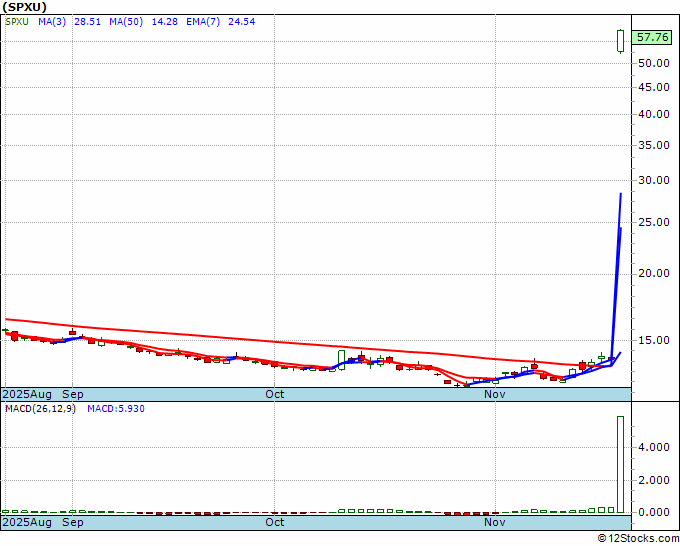Viewport: 680px width, 546px height.
Task: Click the 12Stocks.com copyright text
Action: (638, 538)
